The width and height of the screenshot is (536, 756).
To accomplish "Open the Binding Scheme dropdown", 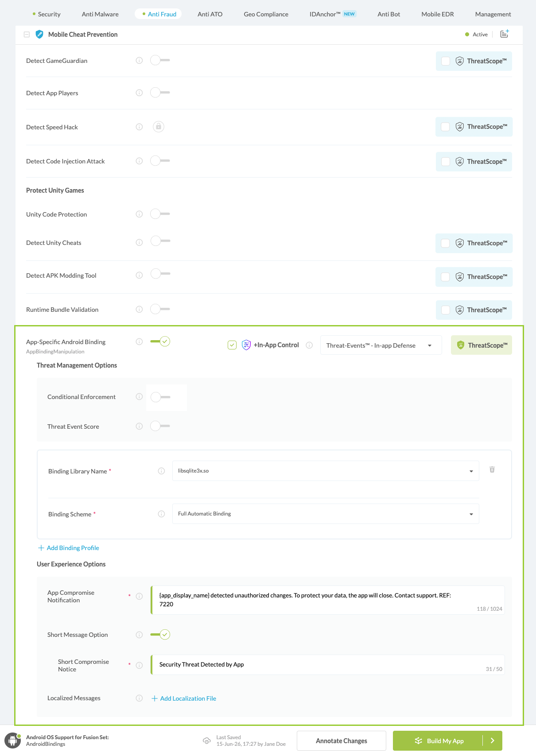I will point(326,514).
